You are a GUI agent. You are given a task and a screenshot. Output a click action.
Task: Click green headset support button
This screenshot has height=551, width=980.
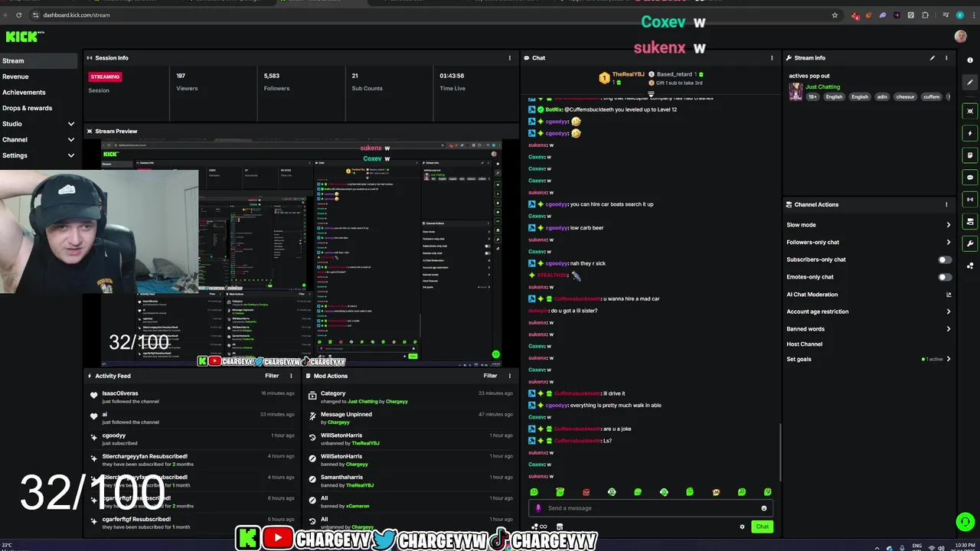pos(965,522)
